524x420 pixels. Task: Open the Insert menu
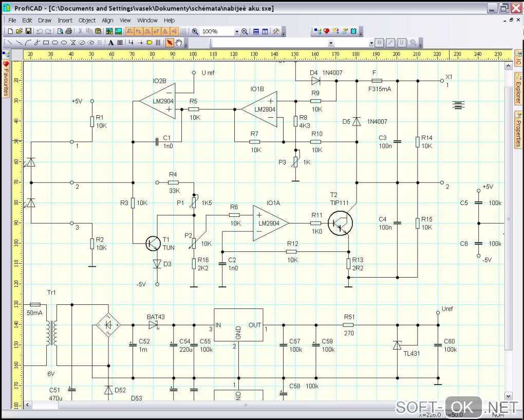pyautogui.click(x=65, y=21)
